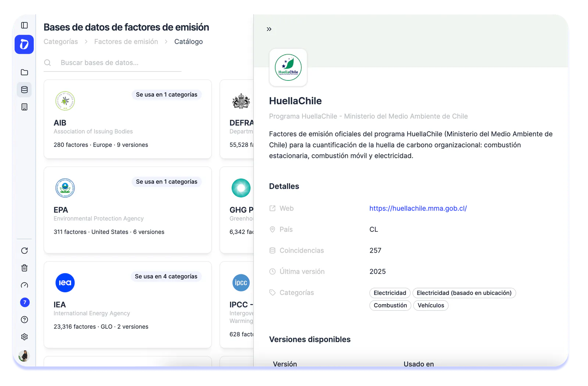
Task: Go to Categorías breadcrumb
Action: tap(61, 42)
